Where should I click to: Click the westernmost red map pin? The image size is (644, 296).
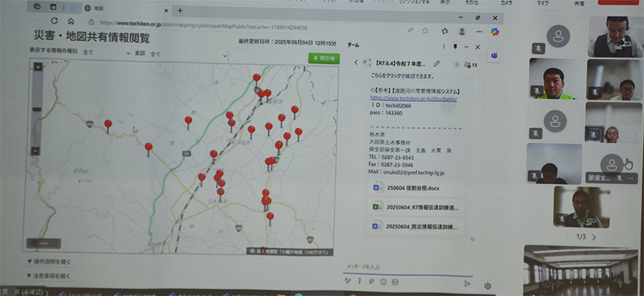pyautogui.click(x=108, y=125)
